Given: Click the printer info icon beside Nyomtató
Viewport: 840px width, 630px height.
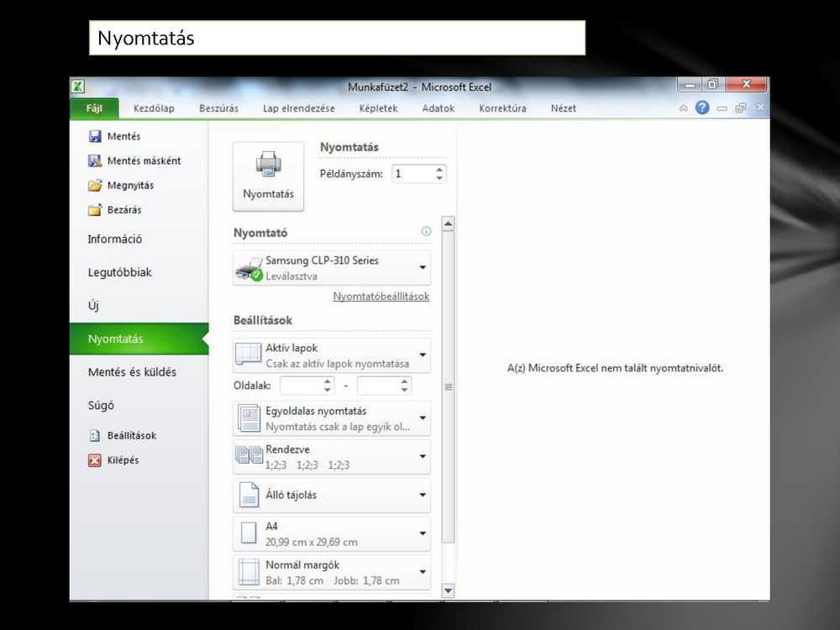Looking at the screenshot, I should [426, 232].
